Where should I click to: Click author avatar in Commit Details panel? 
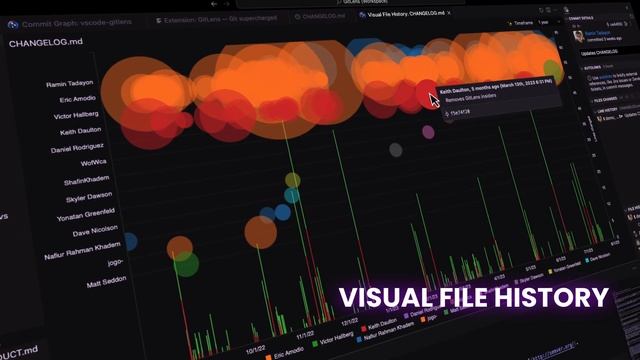pyautogui.click(x=578, y=37)
